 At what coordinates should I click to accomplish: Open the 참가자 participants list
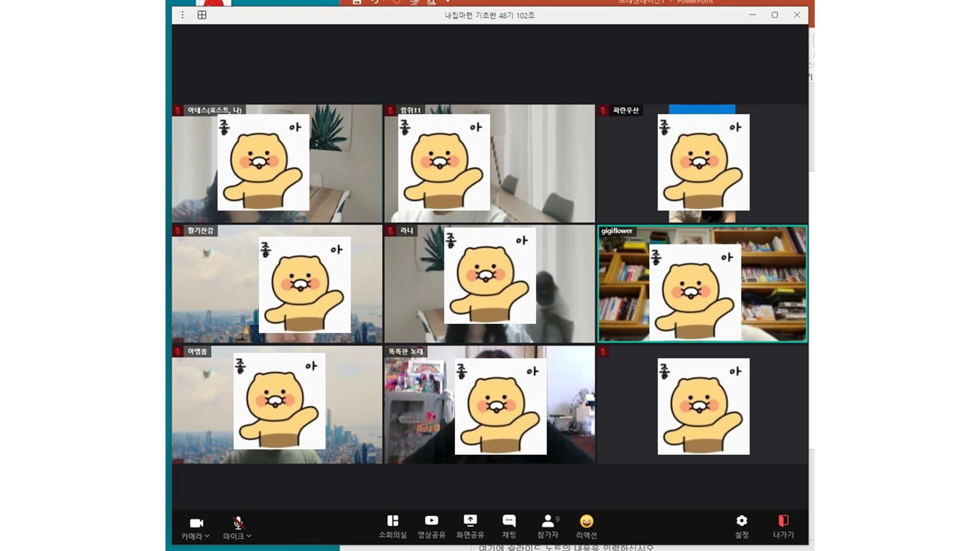pos(548,527)
